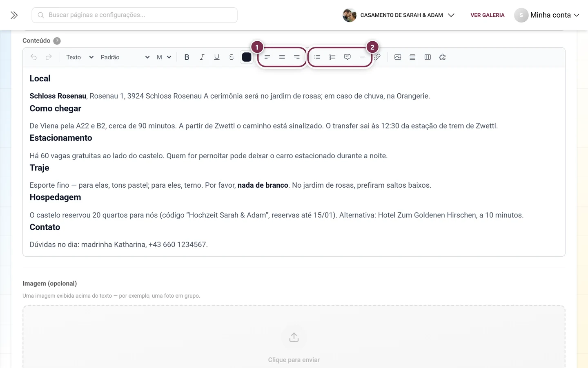
Task: Open the Texto block type dropdown
Action: click(80, 57)
